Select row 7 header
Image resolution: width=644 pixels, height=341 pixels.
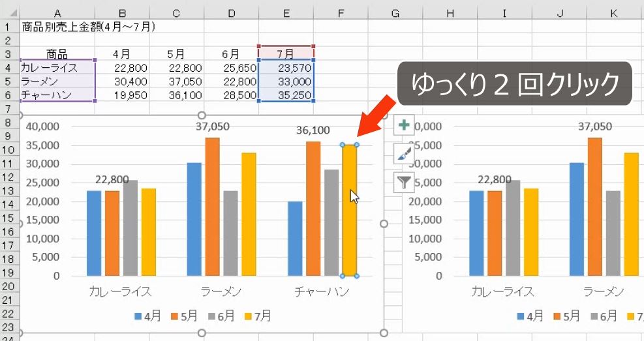click(x=9, y=109)
